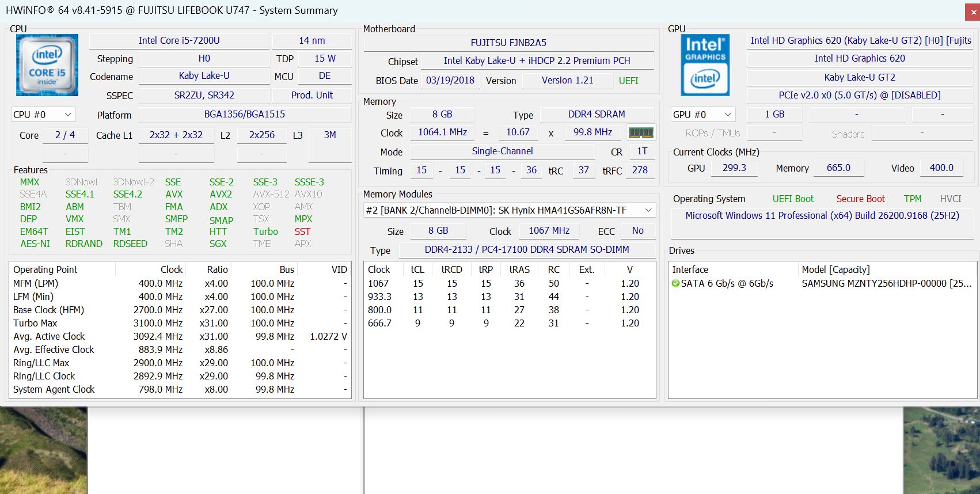Click the SSPEC value SR2ZU, SR342

(x=204, y=95)
